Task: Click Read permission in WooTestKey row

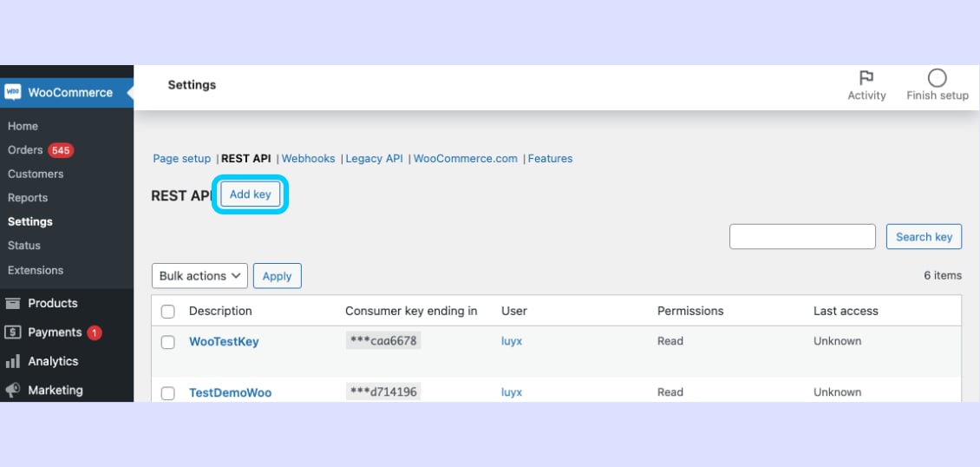Action: (670, 341)
